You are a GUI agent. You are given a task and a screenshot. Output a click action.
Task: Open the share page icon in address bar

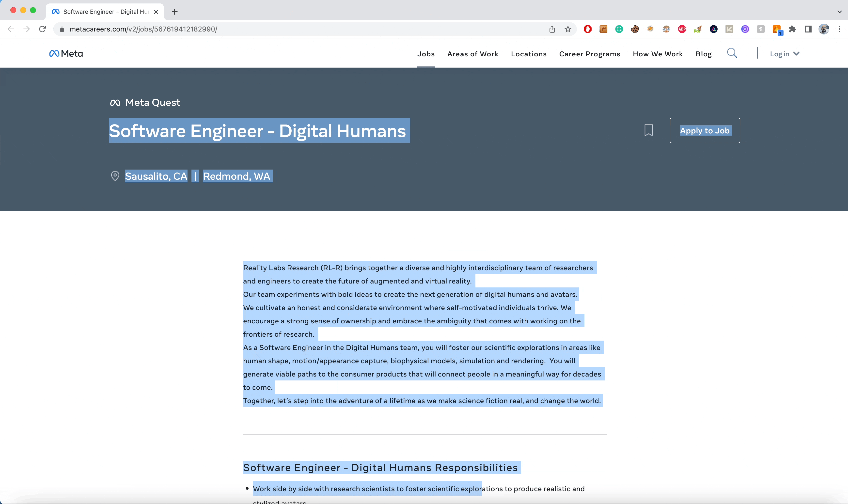coord(552,29)
